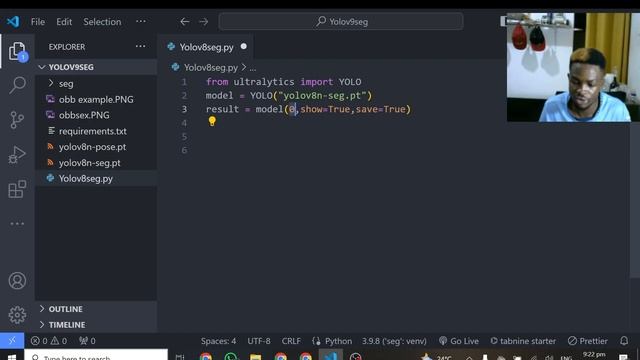Viewport: 640px width, 360px height.
Task: Click line number 5 in the gutter
Action: click(184, 137)
